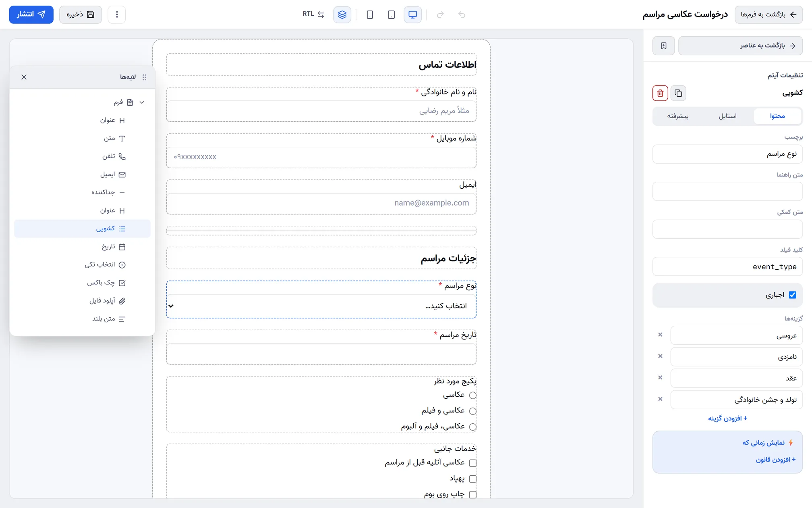This screenshot has height=508, width=812.
Task: Click the bookmark icon beside back to elements
Action: click(664, 46)
